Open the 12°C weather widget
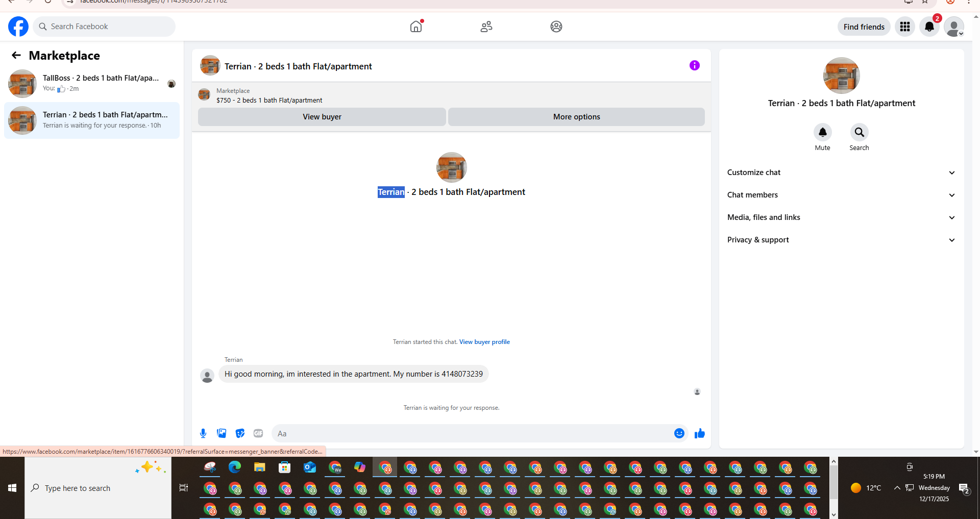 (x=866, y=488)
